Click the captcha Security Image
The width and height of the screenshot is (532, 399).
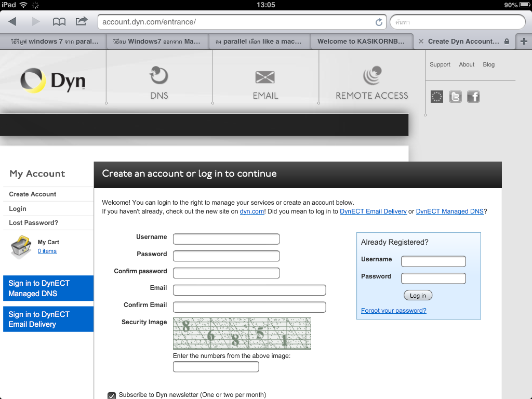(242, 334)
